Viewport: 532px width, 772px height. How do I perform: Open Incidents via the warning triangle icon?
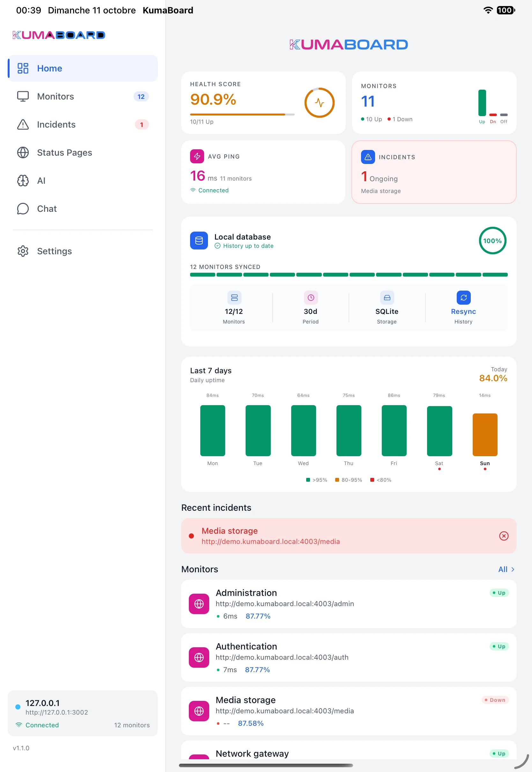tap(23, 124)
